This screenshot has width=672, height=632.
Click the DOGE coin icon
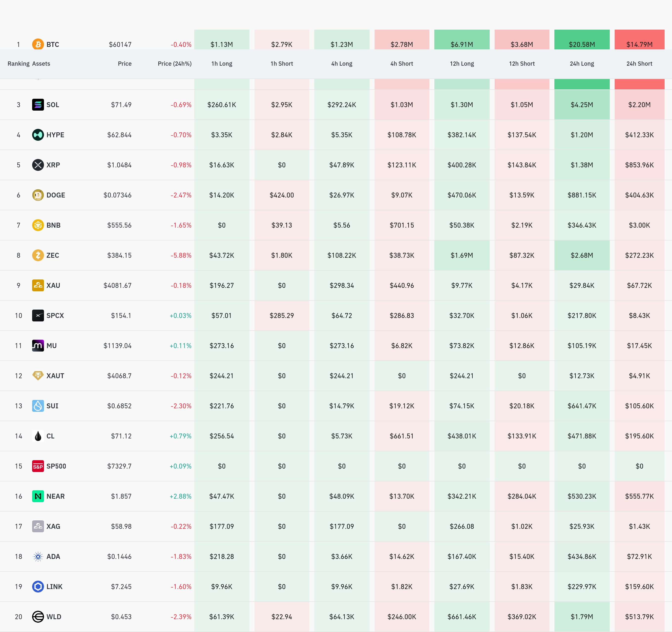point(38,195)
